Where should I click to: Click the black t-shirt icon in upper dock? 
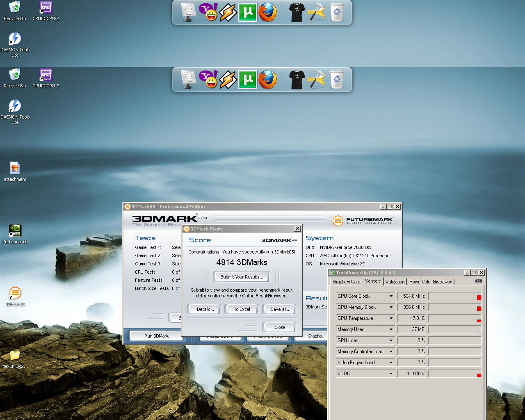pyautogui.click(x=297, y=12)
